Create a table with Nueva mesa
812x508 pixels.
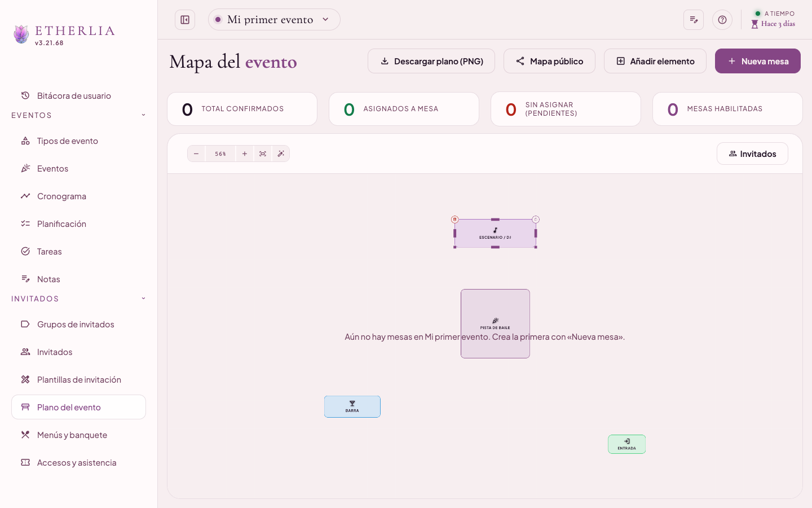758,61
